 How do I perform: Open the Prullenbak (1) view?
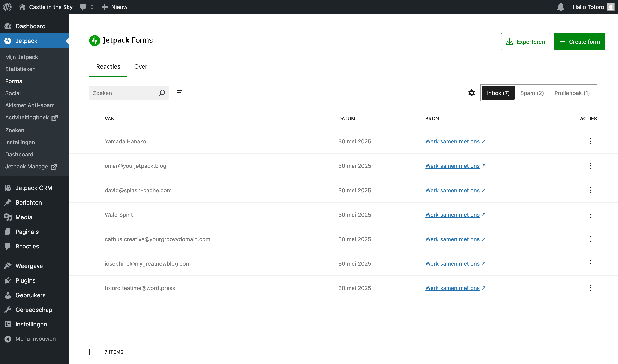point(572,93)
